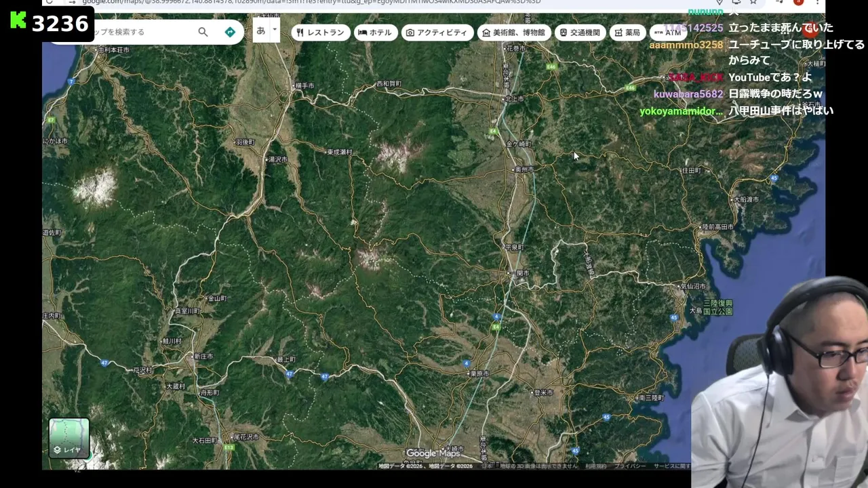Open the 利用規約 footer link

click(x=596, y=466)
